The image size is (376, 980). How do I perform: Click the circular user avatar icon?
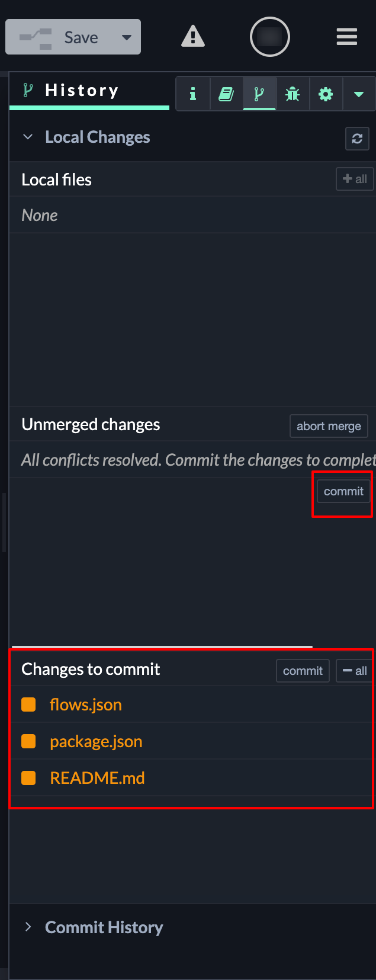point(270,37)
